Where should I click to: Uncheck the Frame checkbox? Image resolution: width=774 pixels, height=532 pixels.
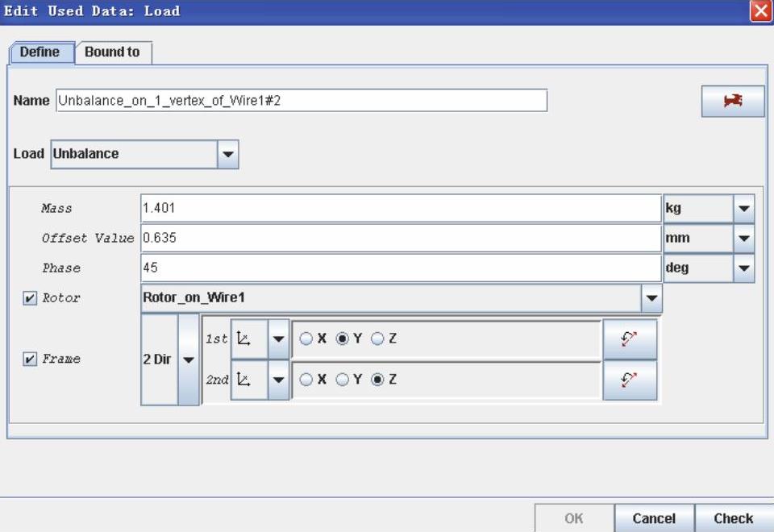pos(31,360)
